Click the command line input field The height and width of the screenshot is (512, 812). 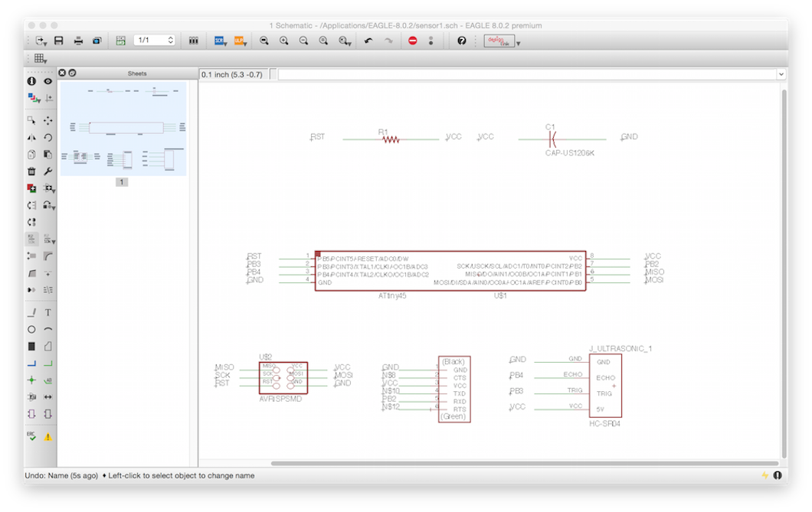(x=527, y=74)
